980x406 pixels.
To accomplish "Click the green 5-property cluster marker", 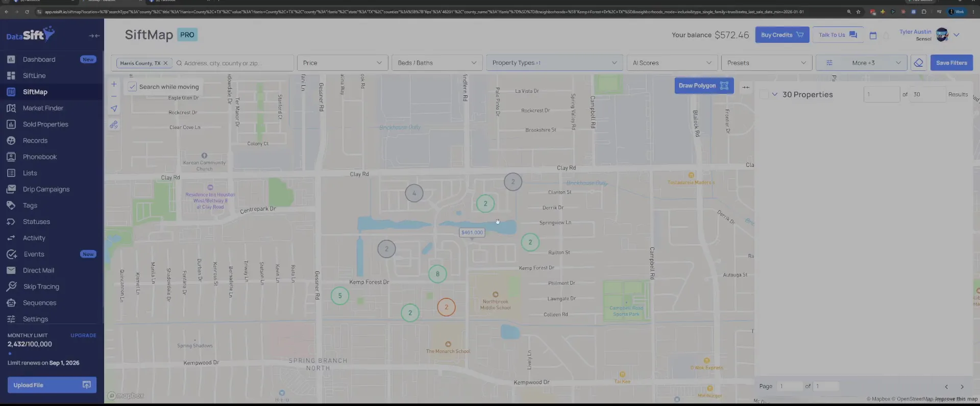I will point(340,296).
